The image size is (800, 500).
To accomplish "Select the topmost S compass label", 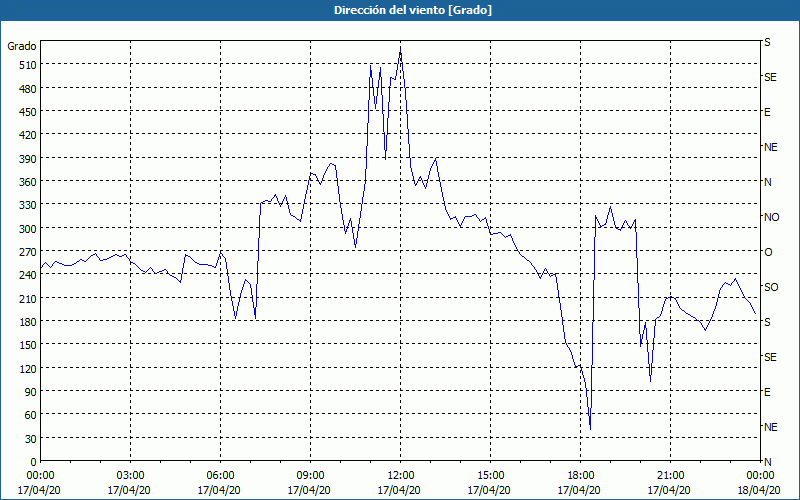I will [x=767, y=42].
